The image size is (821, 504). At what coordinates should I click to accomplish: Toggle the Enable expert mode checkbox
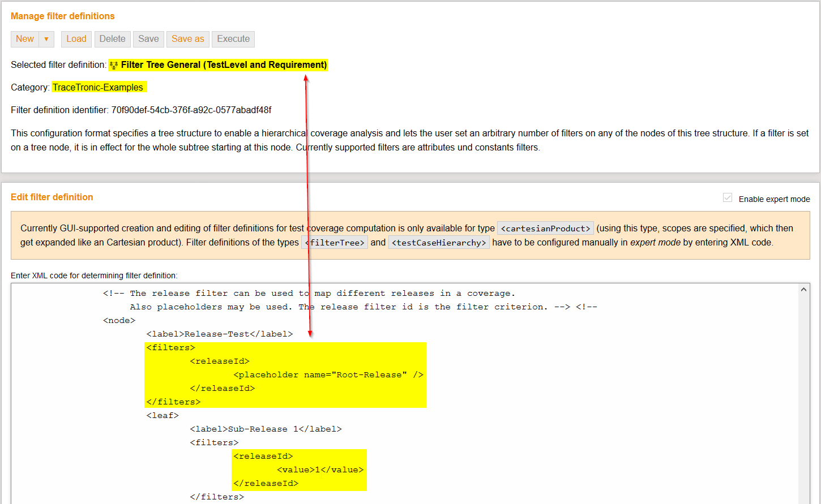click(728, 198)
